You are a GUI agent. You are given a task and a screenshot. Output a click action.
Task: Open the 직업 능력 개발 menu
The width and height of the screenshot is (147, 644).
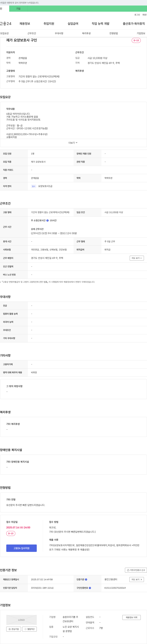pyautogui.click(x=100, y=24)
